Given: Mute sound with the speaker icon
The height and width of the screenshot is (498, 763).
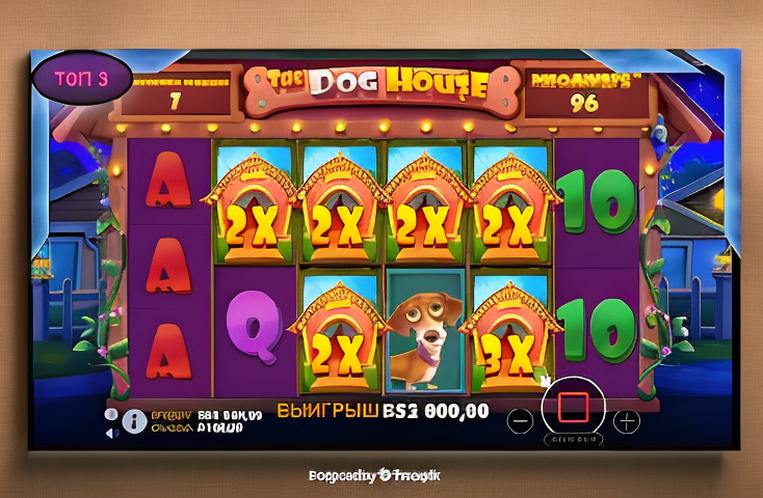Looking at the screenshot, I should (x=112, y=432).
